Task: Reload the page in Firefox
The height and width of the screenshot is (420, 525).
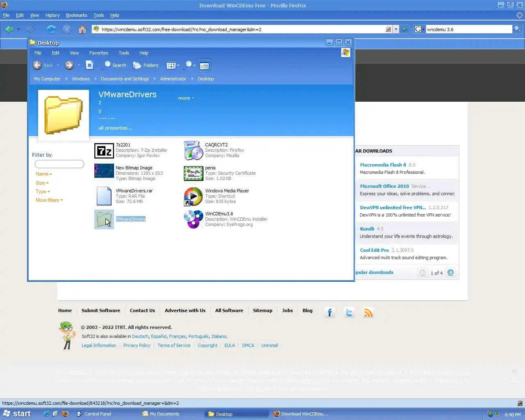Action: 51,29
